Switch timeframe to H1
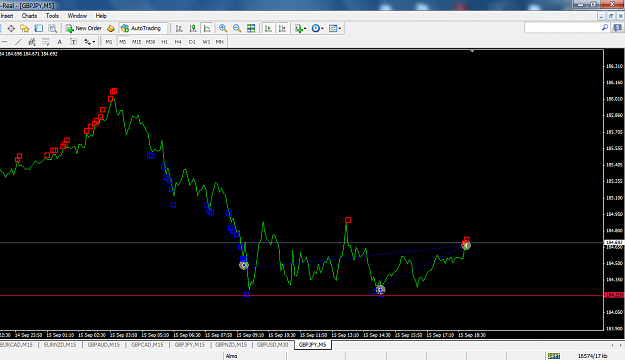This screenshot has width=625, height=360. pos(164,41)
